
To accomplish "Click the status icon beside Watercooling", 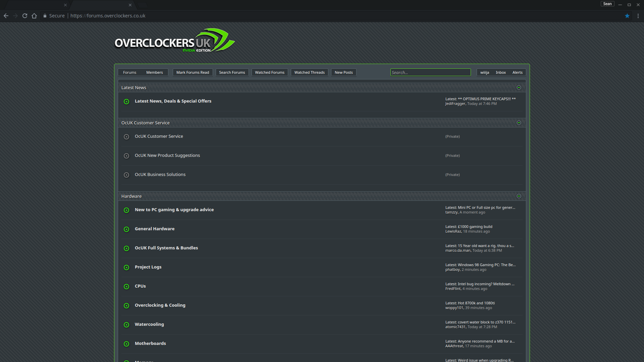I will (126, 325).
